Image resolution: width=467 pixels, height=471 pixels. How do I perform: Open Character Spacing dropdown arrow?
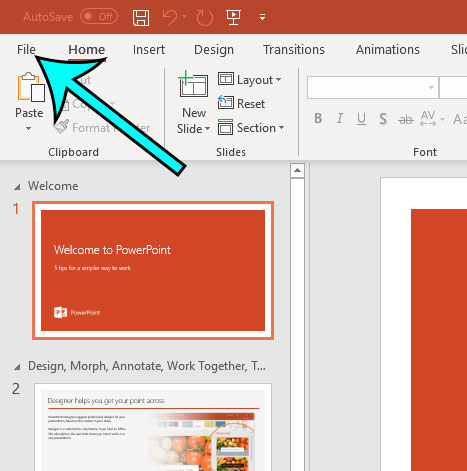[x=442, y=119]
